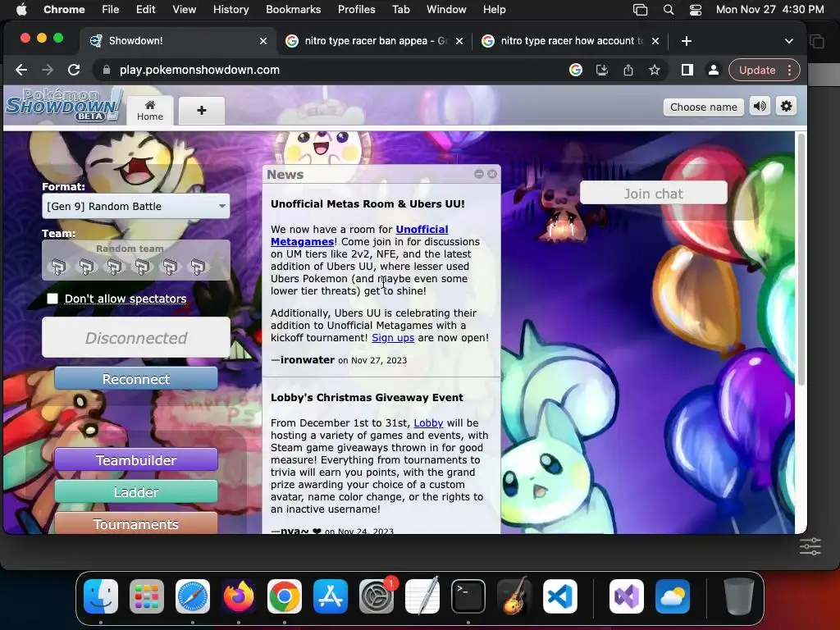Viewport: 840px width, 630px height.
Task: Launch Terminal from the Dock
Action: coord(468,596)
